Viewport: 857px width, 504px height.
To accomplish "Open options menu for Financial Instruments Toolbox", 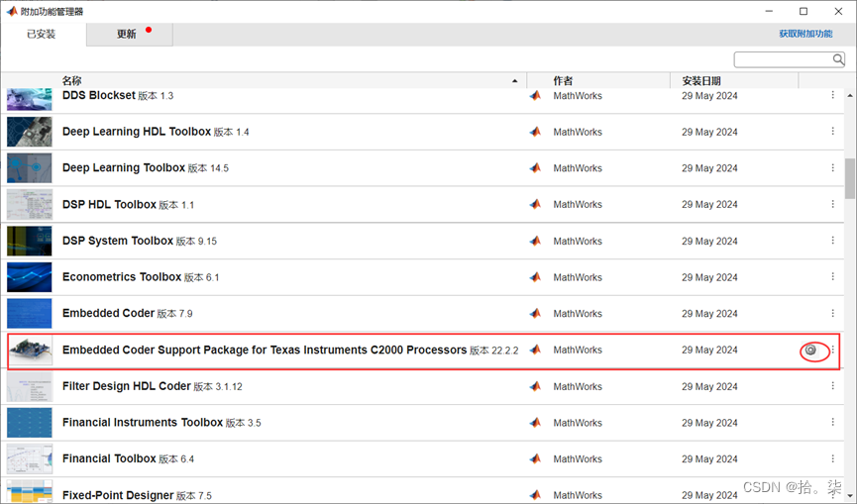I will [833, 422].
